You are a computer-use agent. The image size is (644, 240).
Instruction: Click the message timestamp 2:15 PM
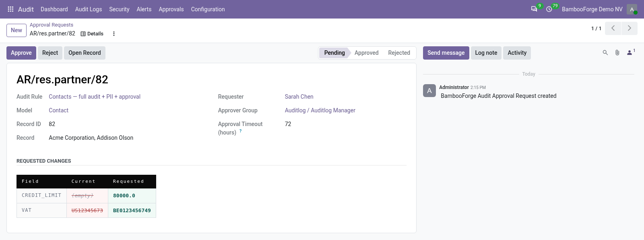[x=478, y=87]
